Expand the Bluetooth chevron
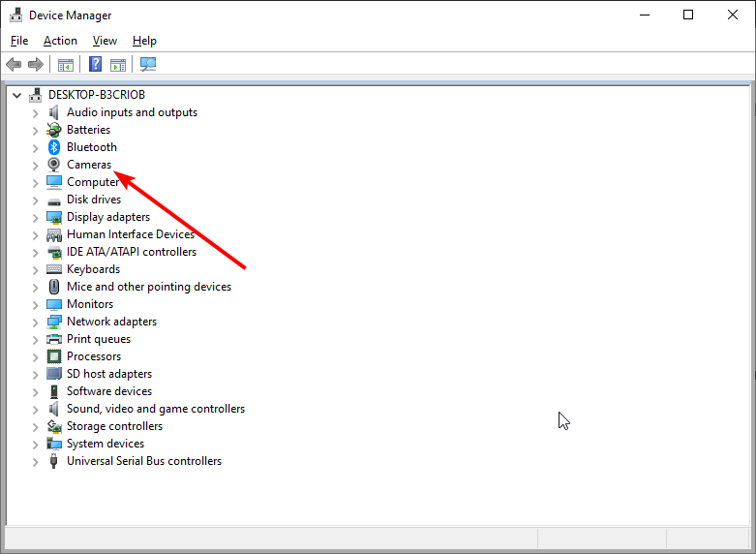 click(35, 148)
